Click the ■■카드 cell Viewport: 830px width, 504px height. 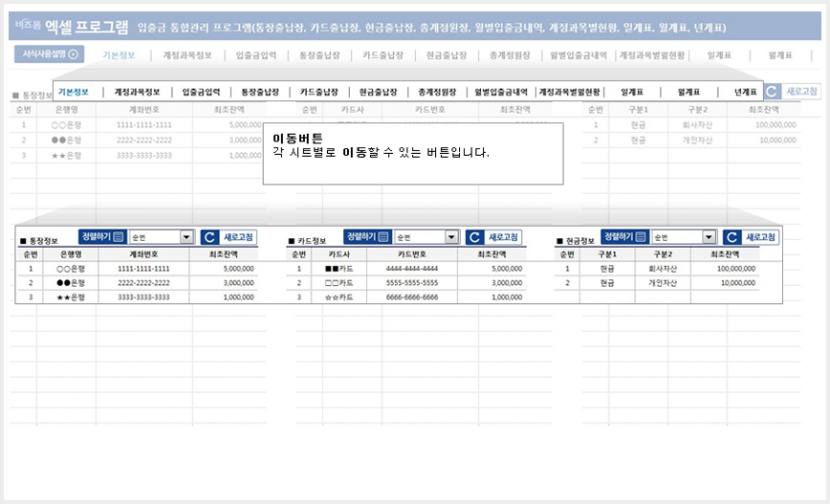(x=339, y=269)
